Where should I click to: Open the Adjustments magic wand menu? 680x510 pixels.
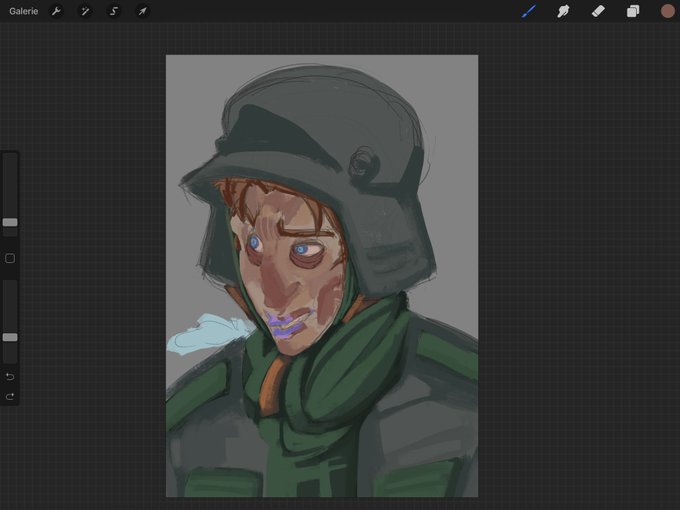(x=85, y=11)
